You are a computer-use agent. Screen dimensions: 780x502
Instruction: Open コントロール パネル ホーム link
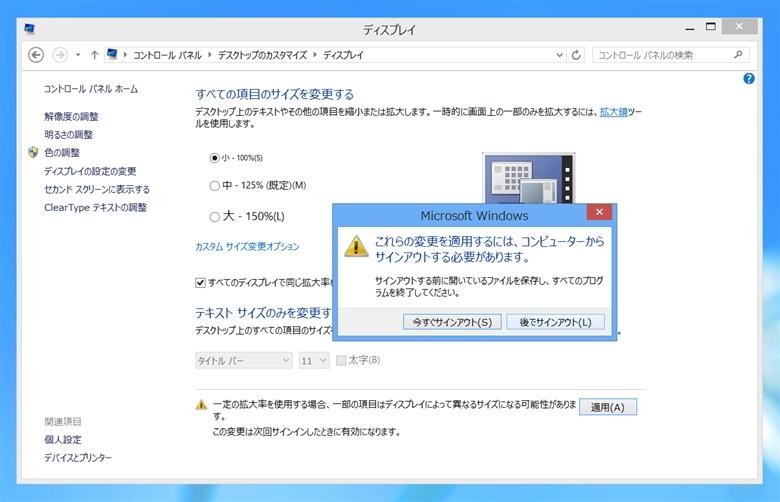tap(91, 89)
